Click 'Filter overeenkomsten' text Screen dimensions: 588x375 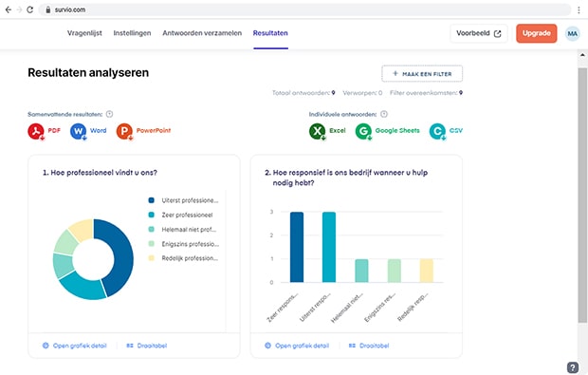pos(423,93)
